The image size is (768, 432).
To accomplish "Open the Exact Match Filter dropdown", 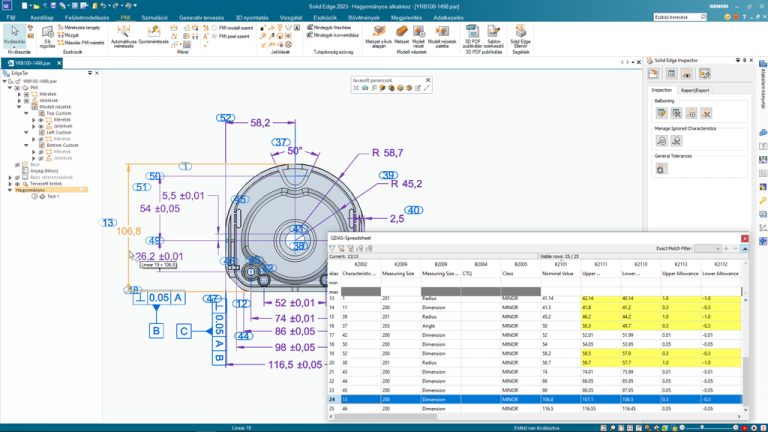I will coord(708,248).
